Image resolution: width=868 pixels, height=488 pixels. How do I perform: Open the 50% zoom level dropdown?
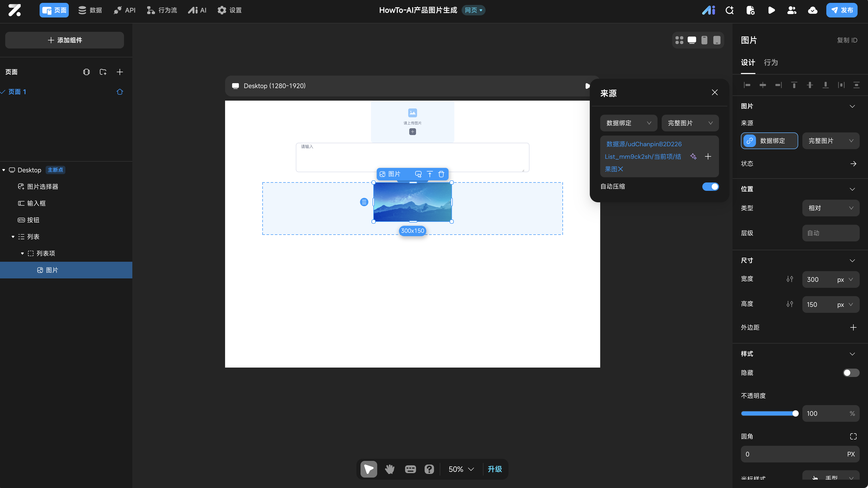coord(461,469)
